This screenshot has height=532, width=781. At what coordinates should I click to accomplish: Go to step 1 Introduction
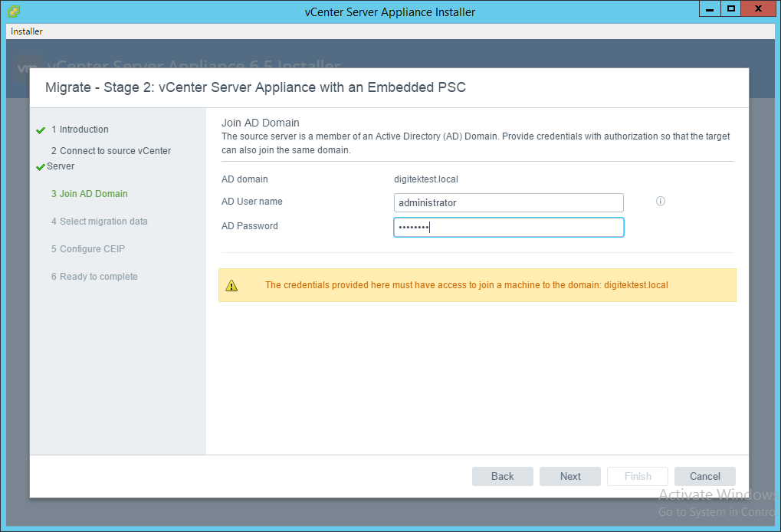pos(80,130)
